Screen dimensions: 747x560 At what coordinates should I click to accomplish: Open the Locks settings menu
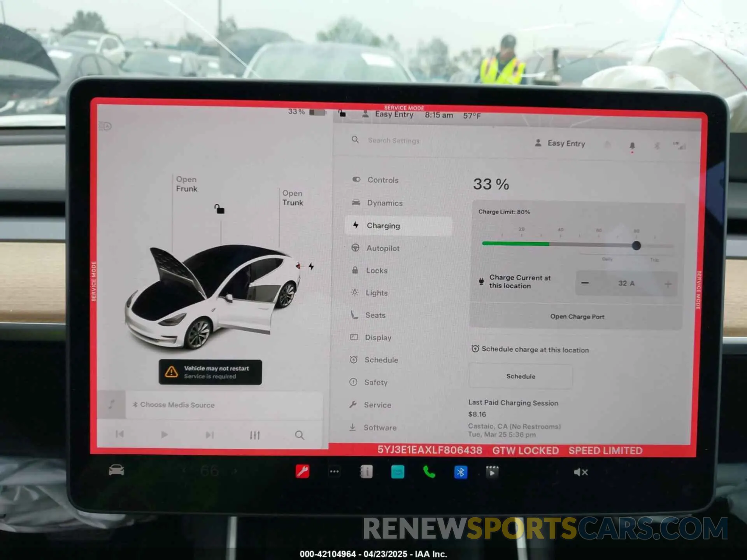(x=370, y=270)
